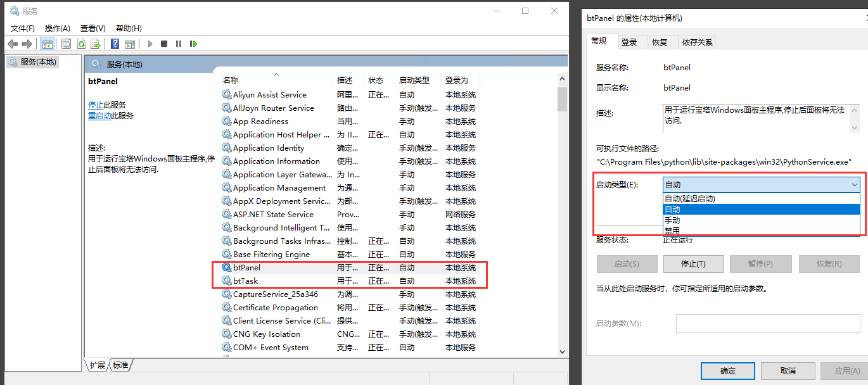Click gear icon of AllJoyn Router Service
Viewport: 868px width, 385px height.
227,108
